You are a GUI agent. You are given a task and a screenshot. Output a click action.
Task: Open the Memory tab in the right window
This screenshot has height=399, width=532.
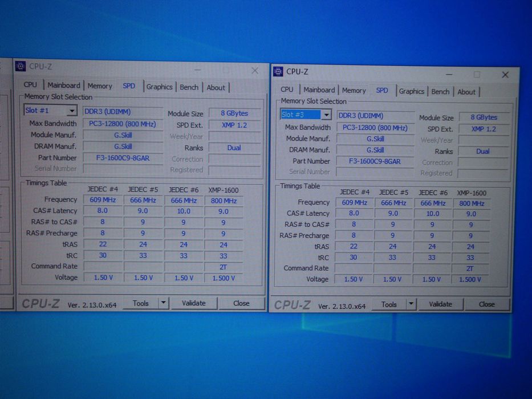point(354,90)
